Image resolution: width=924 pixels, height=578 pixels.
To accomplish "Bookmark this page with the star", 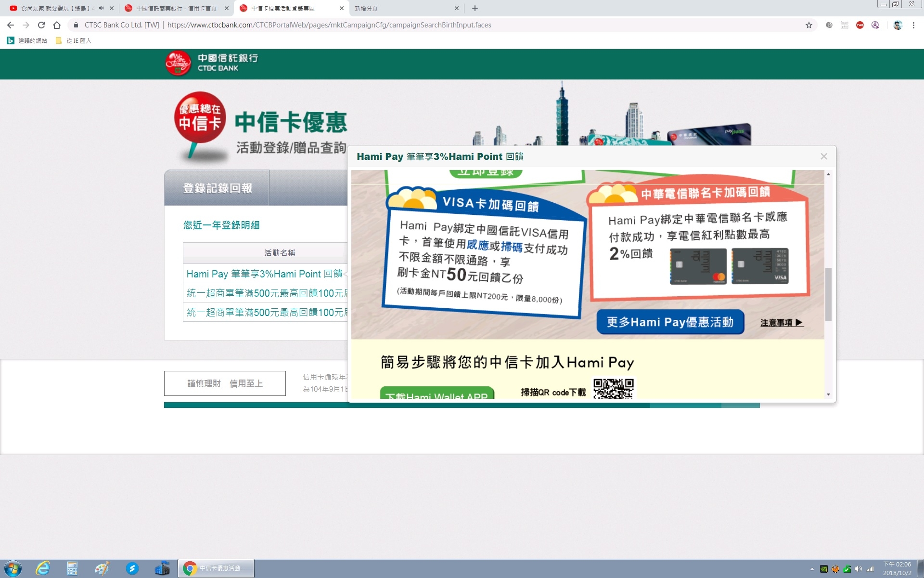I will (809, 25).
